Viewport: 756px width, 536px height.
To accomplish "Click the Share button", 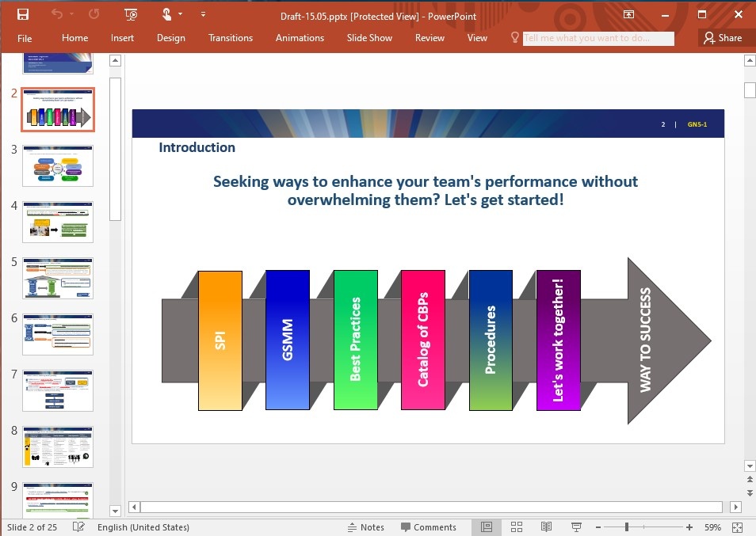I will 722,38.
